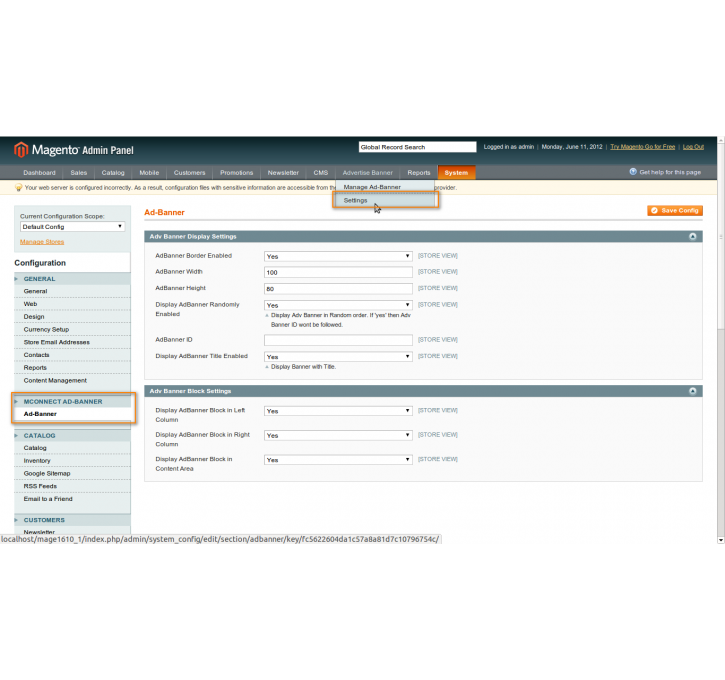Expand the GENERAL configuration group
This screenshot has width=725, height=680.
[72, 279]
